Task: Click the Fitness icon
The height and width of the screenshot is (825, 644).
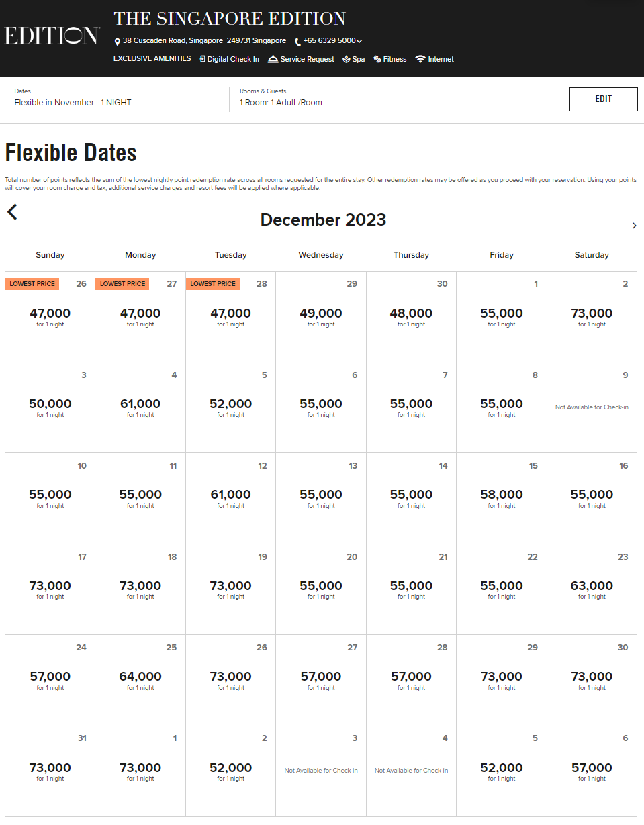Action: click(377, 59)
